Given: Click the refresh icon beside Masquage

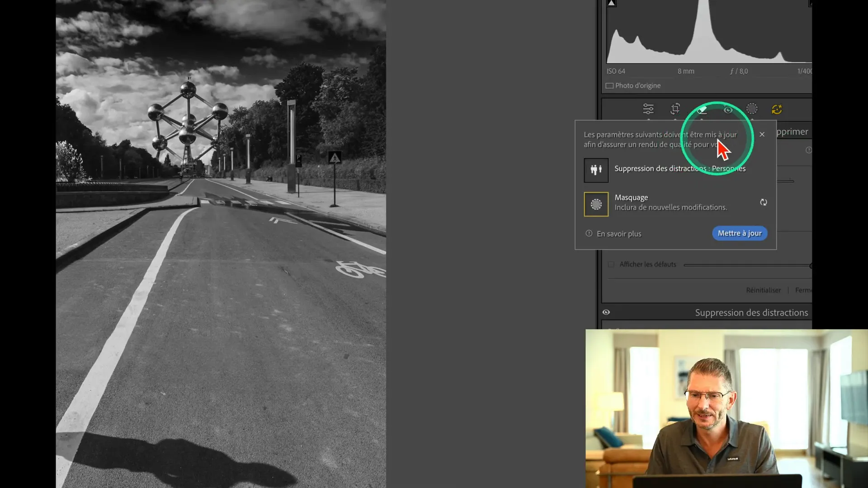Looking at the screenshot, I should [x=764, y=202].
